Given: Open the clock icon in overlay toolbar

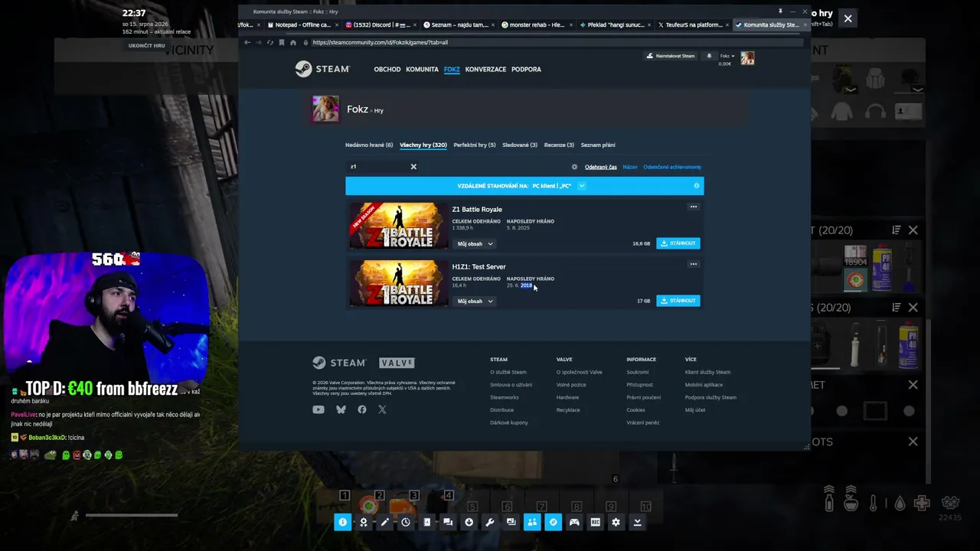Looking at the screenshot, I should (x=406, y=522).
